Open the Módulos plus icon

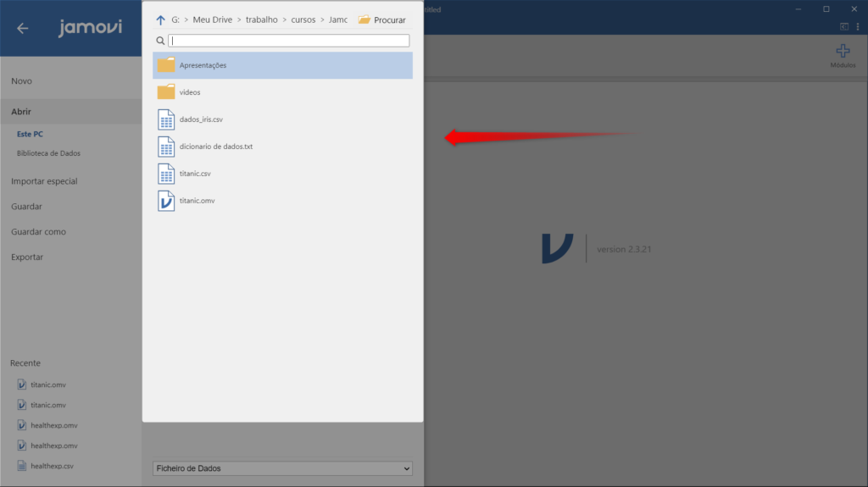tap(843, 51)
